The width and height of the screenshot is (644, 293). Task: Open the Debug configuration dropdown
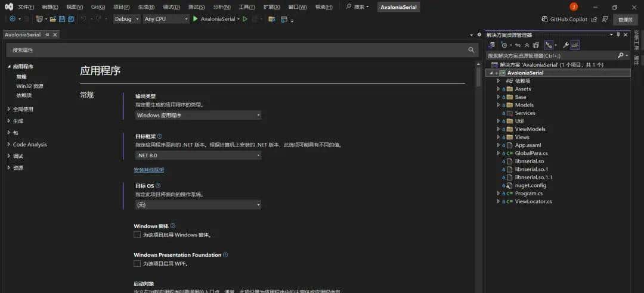point(126,19)
